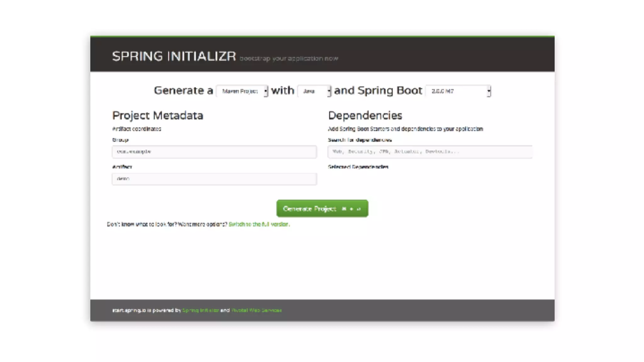Follow the Switch to the full version link
644x362 pixels.
[259, 224]
